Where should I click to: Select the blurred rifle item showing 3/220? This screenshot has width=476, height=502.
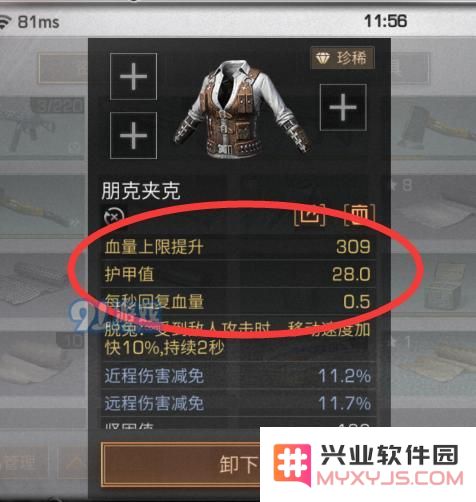(44, 128)
